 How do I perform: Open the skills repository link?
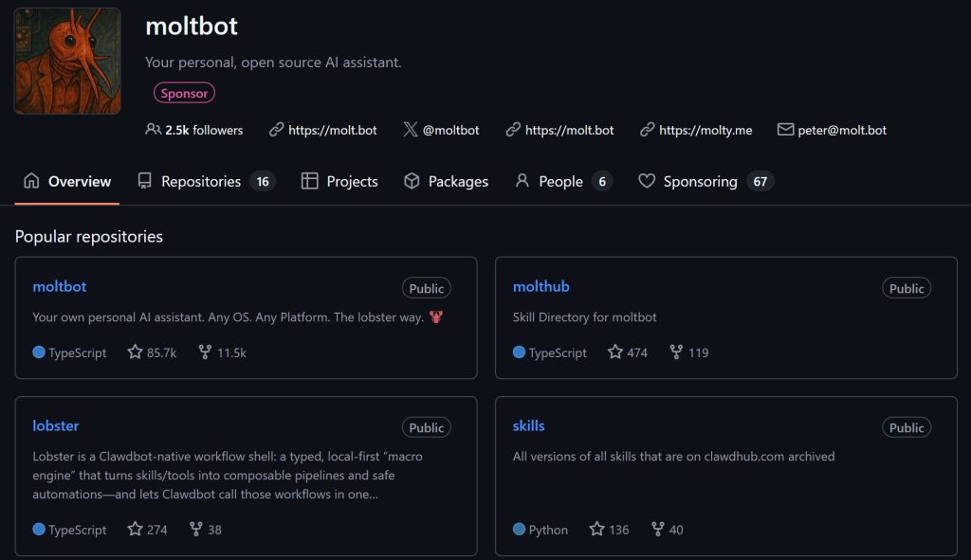528,425
